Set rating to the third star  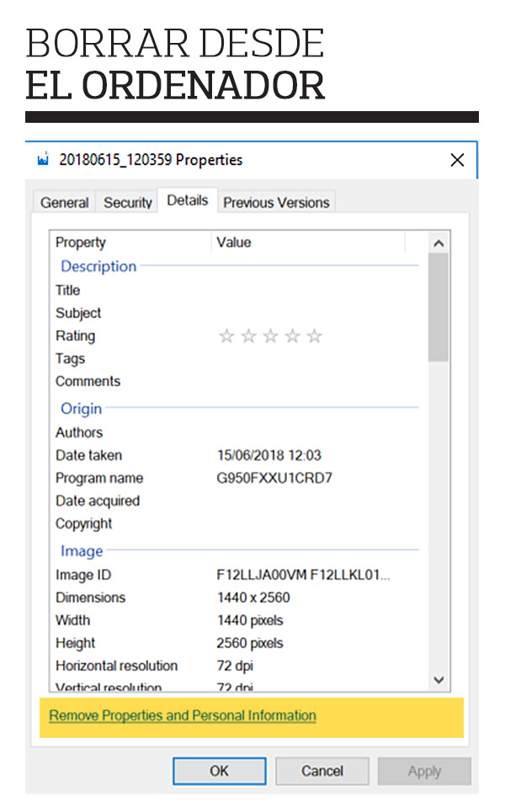point(270,337)
